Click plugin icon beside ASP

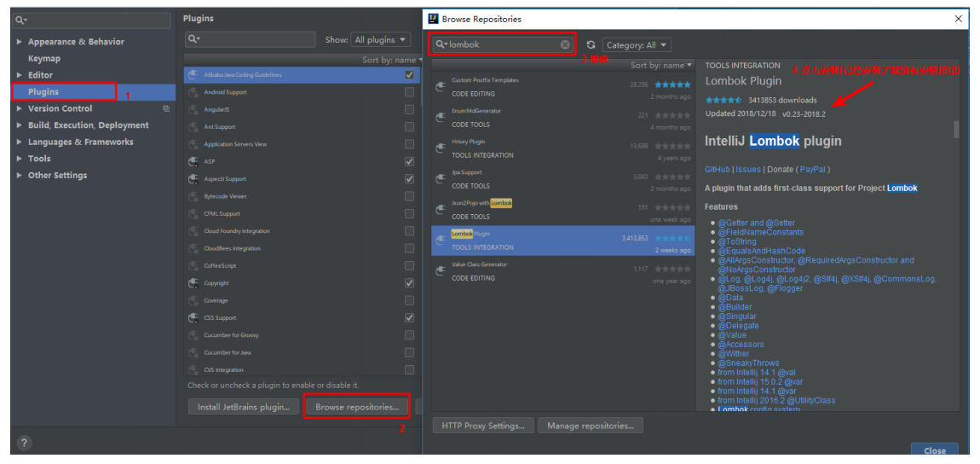pos(193,161)
